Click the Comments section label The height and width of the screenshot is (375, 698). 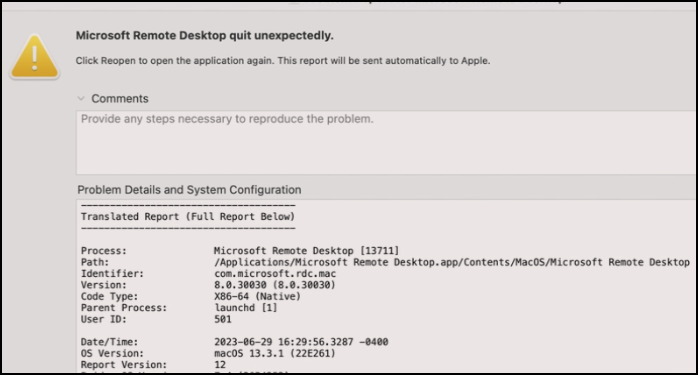120,98
